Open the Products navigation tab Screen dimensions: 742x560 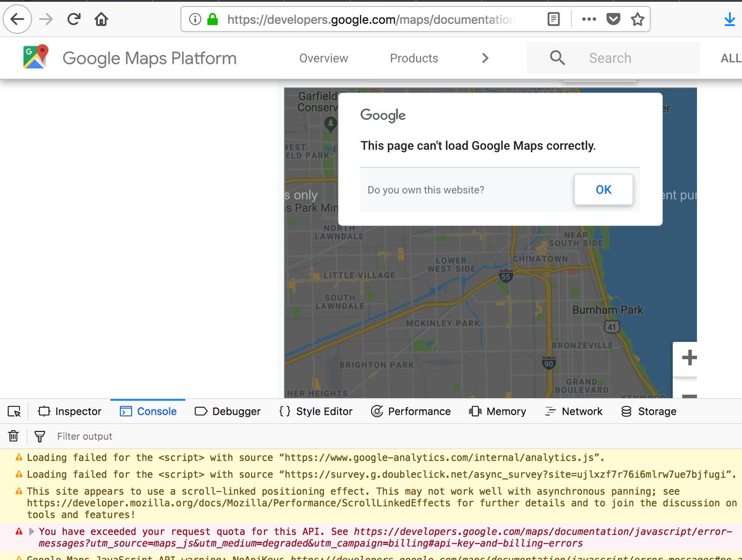coord(414,58)
